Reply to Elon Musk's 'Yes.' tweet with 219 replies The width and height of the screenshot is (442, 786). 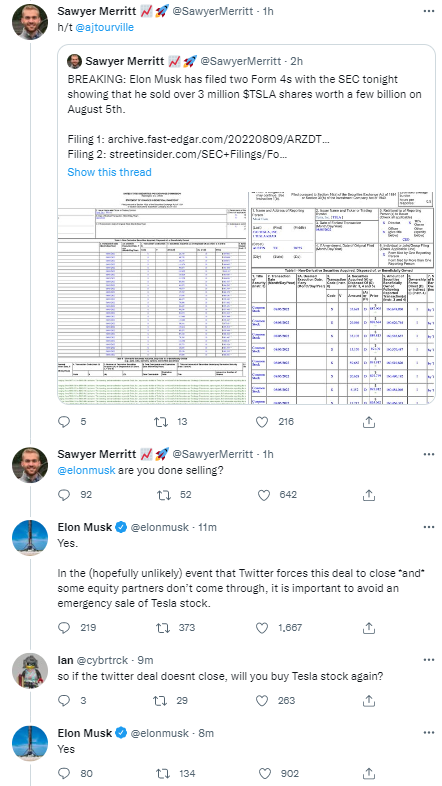point(64,627)
